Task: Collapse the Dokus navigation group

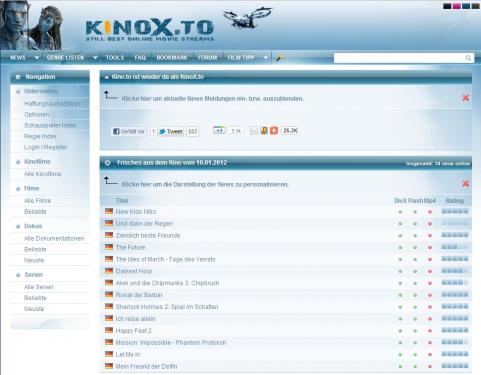Action: click(18, 226)
